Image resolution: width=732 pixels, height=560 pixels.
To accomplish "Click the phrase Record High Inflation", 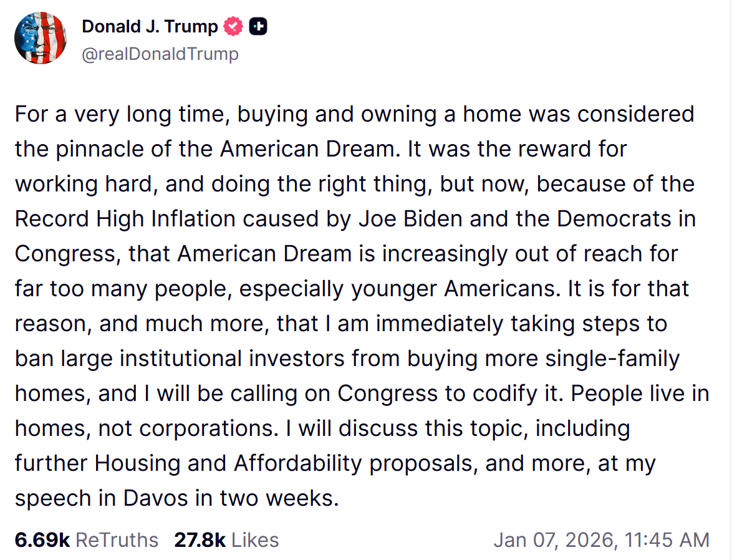I will click(x=125, y=219).
